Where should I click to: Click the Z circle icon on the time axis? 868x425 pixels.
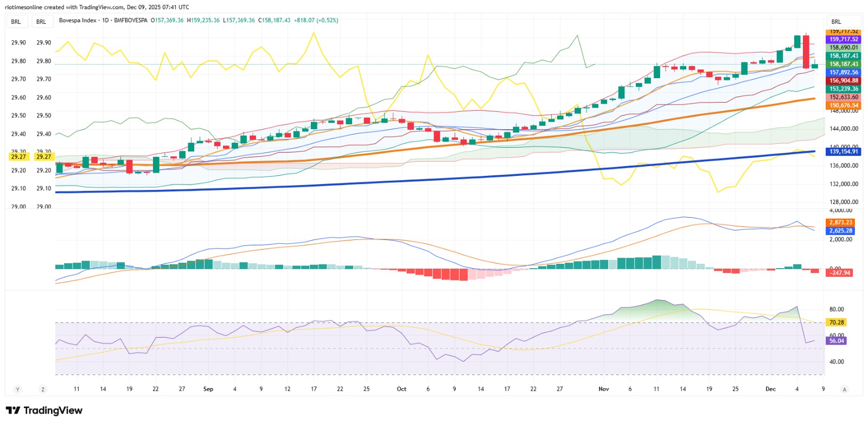pyautogui.click(x=43, y=389)
